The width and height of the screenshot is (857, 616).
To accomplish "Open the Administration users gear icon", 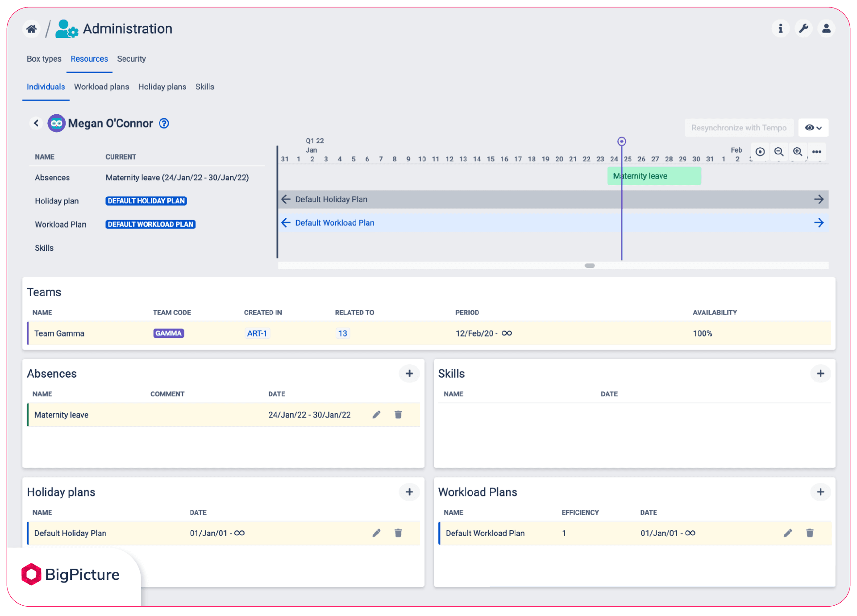I will [67, 29].
